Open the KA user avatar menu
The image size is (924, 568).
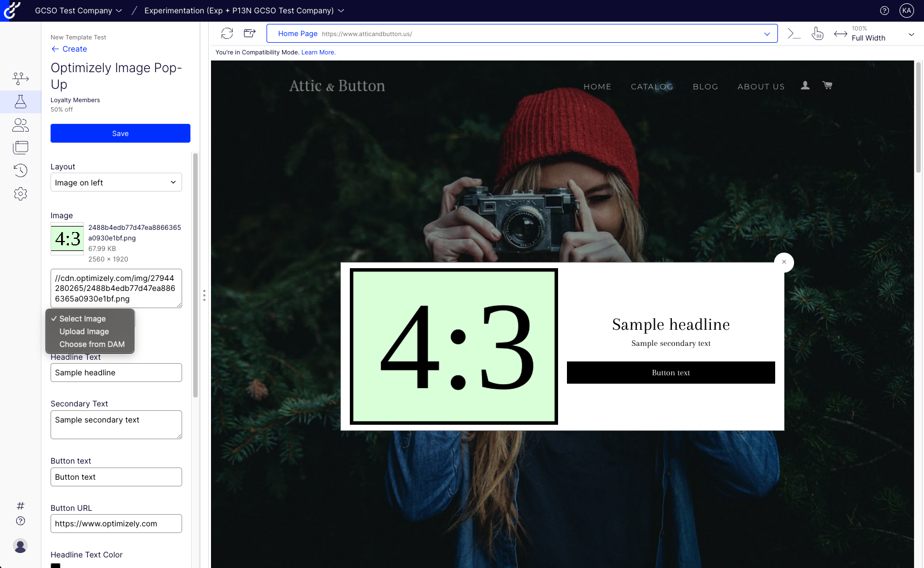907,11
